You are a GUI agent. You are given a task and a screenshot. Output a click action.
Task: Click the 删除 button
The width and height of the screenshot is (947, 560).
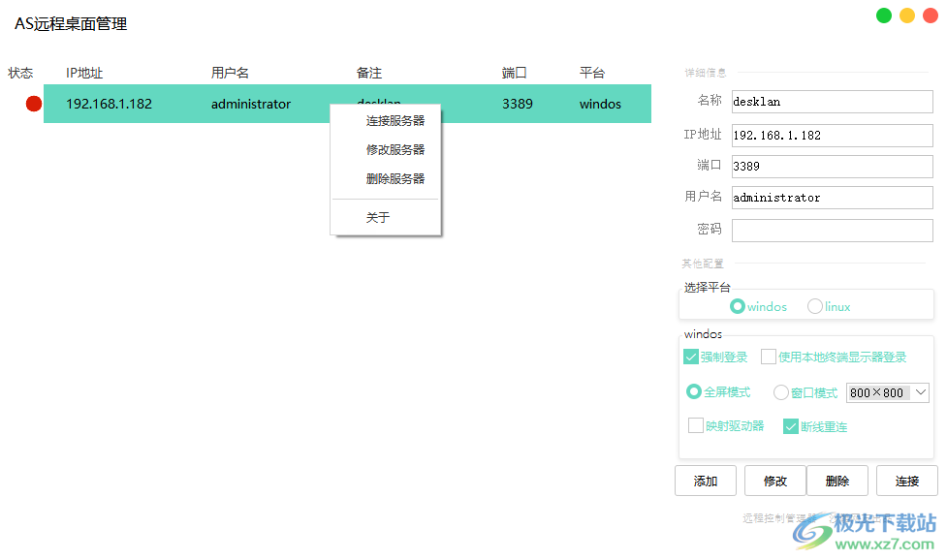[x=837, y=480]
